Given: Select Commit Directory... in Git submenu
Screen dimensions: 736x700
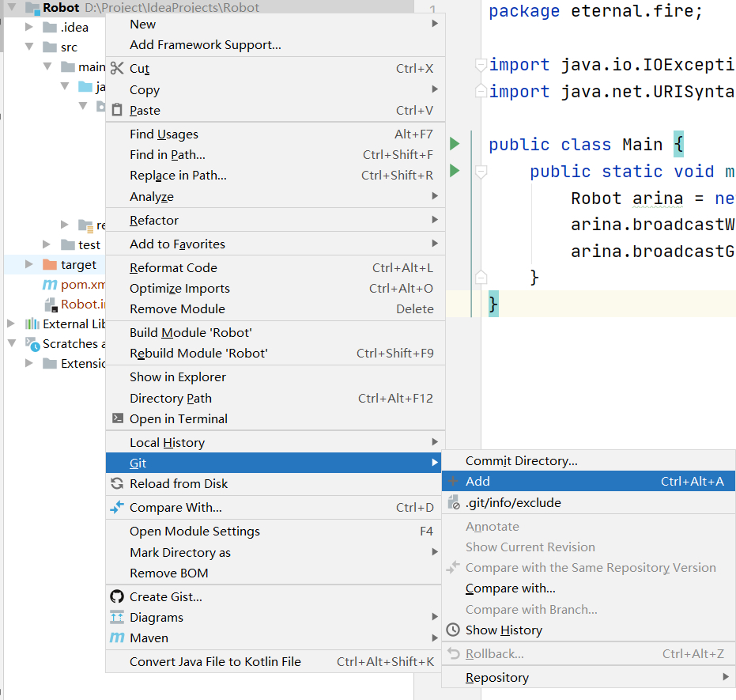Looking at the screenshot, I should pos(589,460).
